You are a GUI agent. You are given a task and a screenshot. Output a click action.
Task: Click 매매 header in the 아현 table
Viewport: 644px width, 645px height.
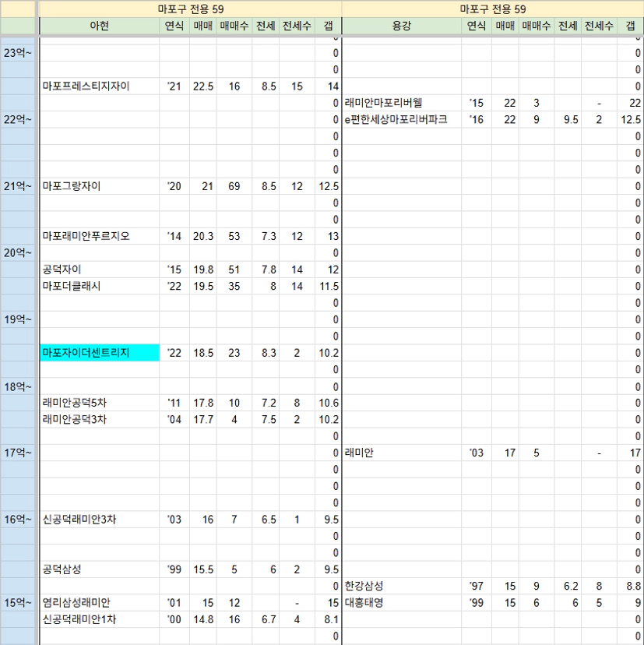pyautogui.click(x=203, y=26)
